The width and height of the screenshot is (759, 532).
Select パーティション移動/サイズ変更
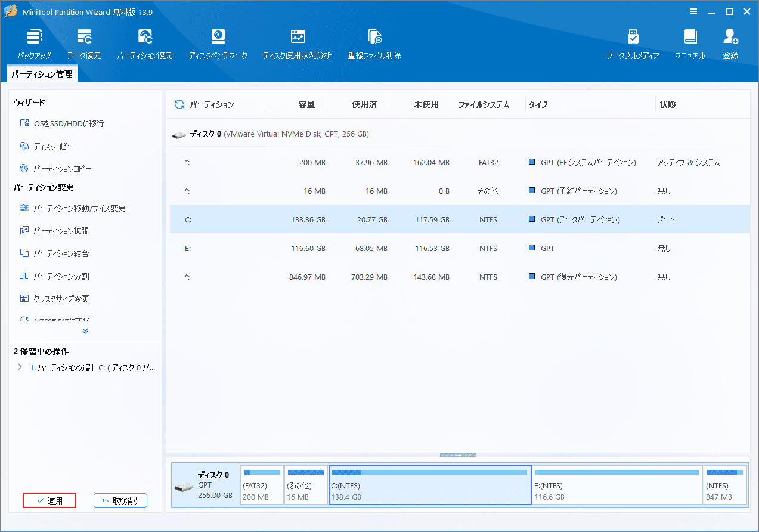(x=73, y=208)
